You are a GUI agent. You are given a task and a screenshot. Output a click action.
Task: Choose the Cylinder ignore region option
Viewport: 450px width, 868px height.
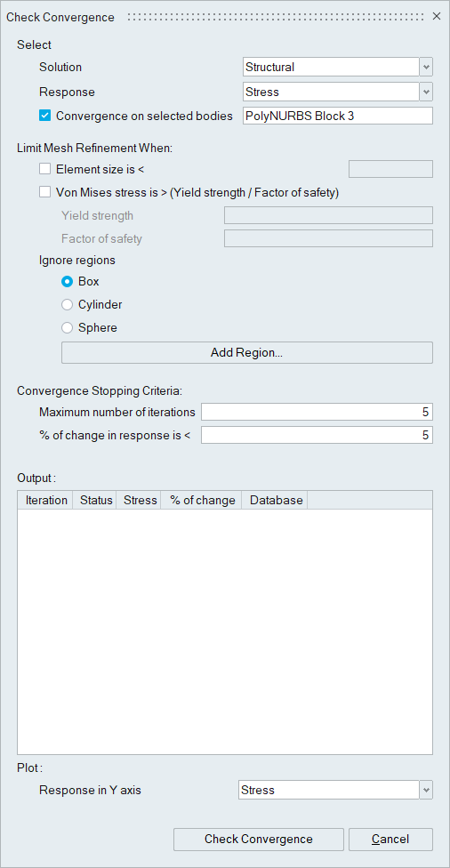pyautogui.click(x=67, y=304)
